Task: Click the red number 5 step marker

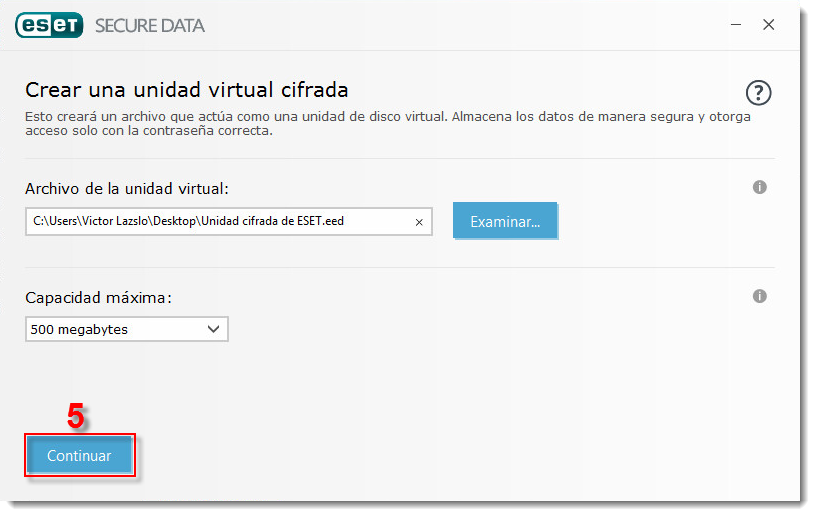Action: click(x=76, y=416)
